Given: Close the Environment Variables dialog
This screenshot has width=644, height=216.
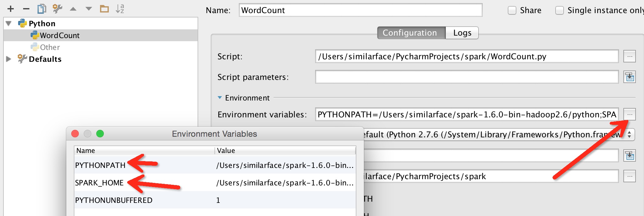Looking at the screenshot, I should (75, 134).
